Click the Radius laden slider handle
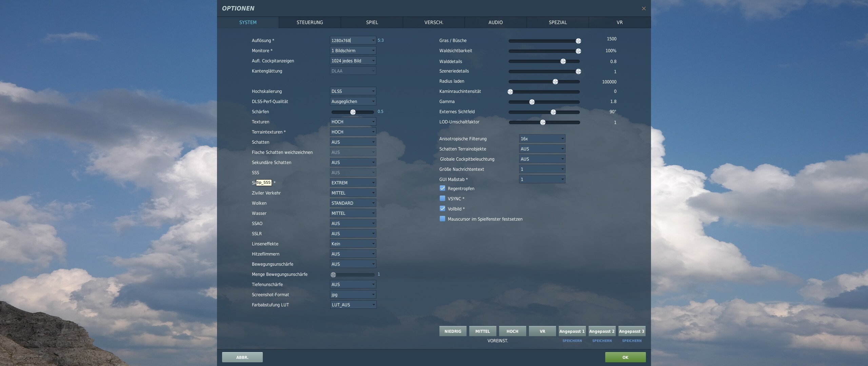The width and height of the screenshot is (868, 366). point(555,82)
